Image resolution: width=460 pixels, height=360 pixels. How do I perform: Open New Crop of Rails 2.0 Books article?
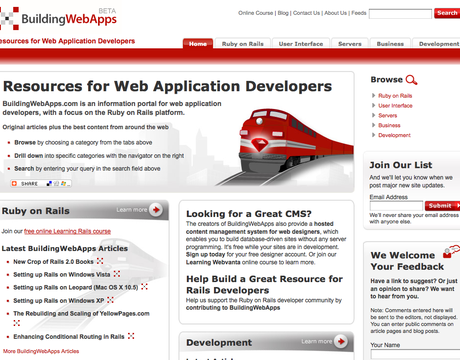tap(53, 262)
